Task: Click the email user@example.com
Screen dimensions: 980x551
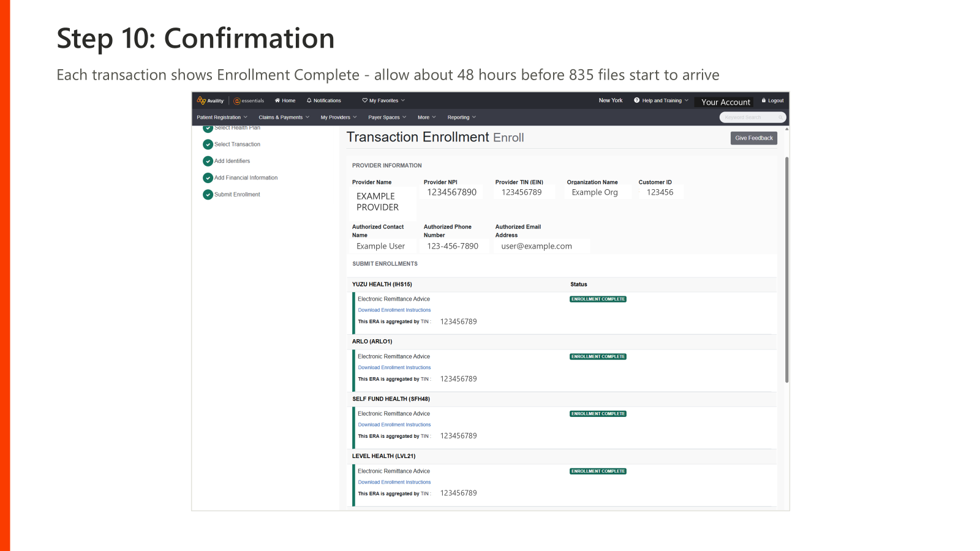Action: pos(537,246)
